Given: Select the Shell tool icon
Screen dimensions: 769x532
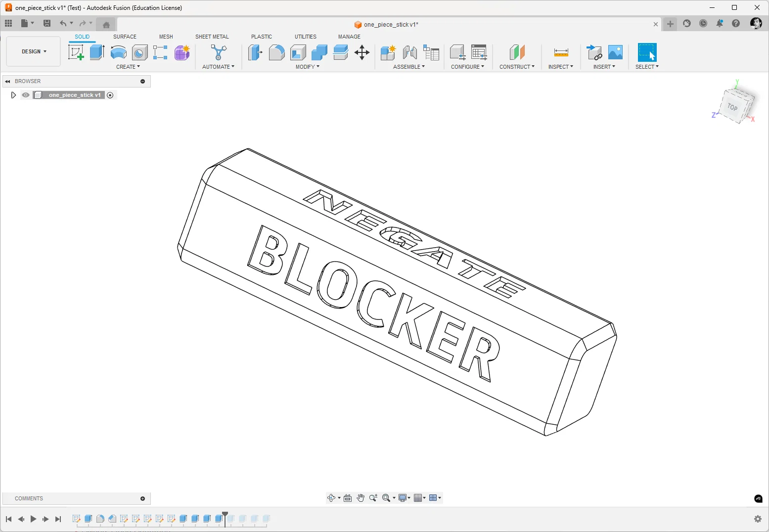Looking at the screenshot, I should (298, 52).
